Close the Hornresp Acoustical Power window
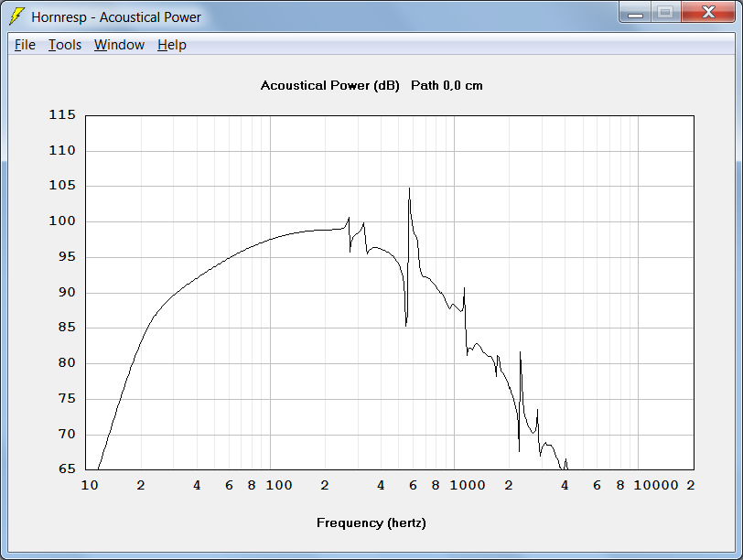 click(x=708, y=12)
